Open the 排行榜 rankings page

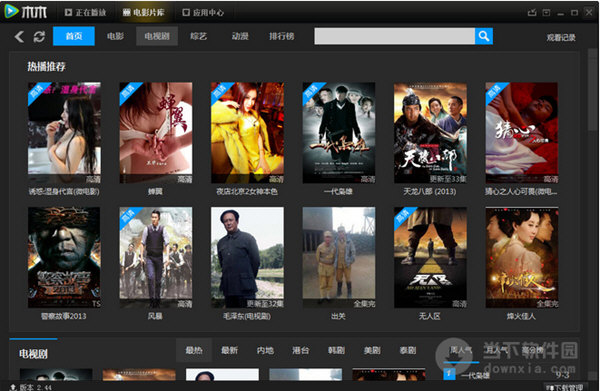(x=281, y=36)
